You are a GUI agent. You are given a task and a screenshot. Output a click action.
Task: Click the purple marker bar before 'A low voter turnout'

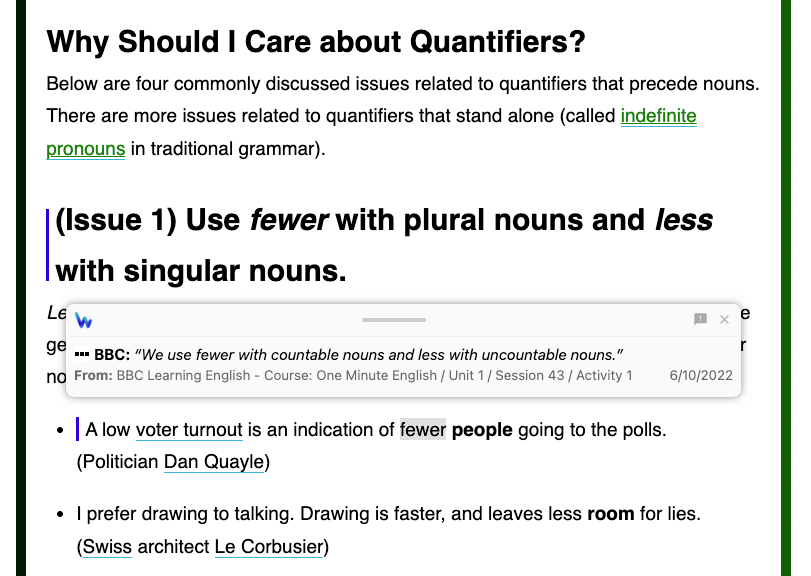pos(77,430)
